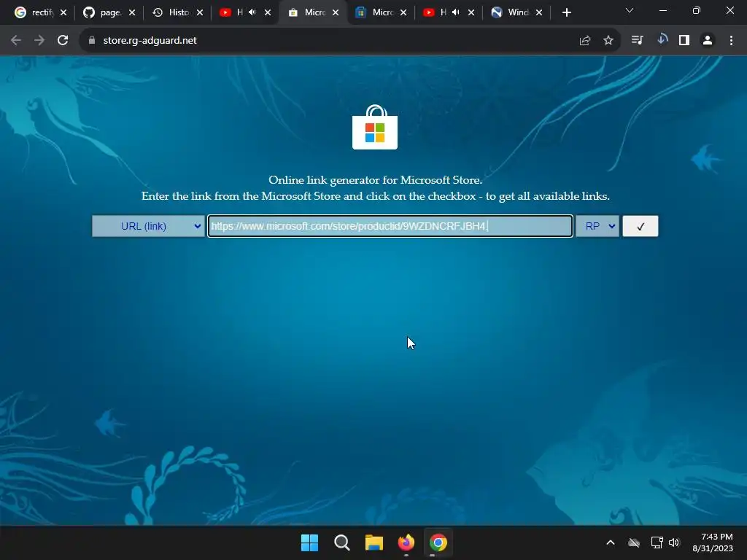Open File Explorer from taskbar

[374, 542]
